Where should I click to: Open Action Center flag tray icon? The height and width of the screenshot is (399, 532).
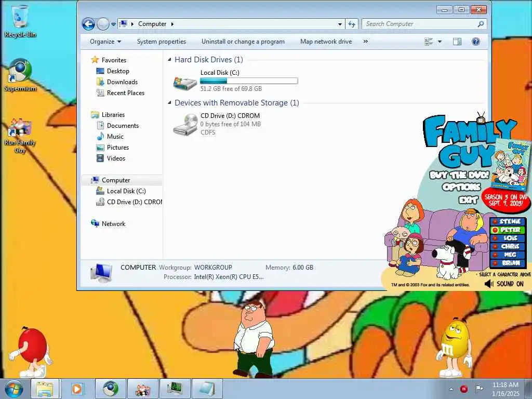pos(479,389)
